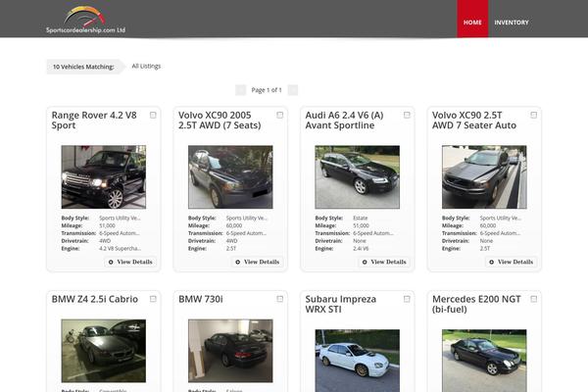Screen dimensions: 588x392
Task: Open the HOME menu tab
Action: [472, 19]
